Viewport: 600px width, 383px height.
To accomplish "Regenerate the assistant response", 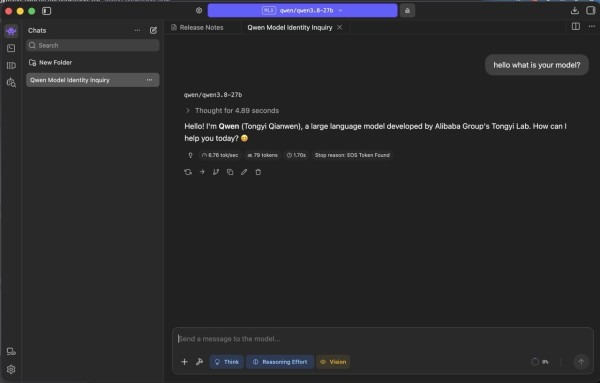I will tap(188, 172).
